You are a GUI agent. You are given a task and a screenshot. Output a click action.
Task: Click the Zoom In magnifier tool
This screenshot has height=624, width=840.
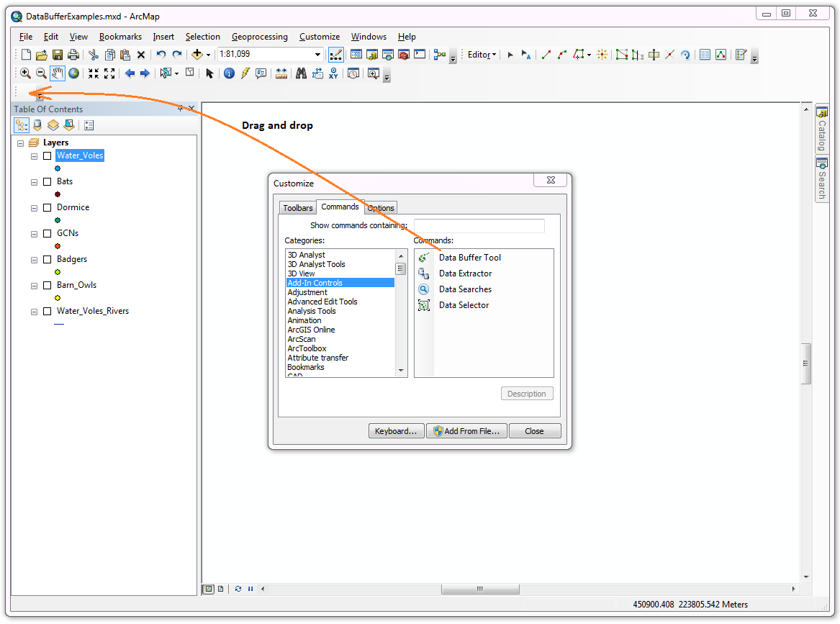click(x=25, y=73)
